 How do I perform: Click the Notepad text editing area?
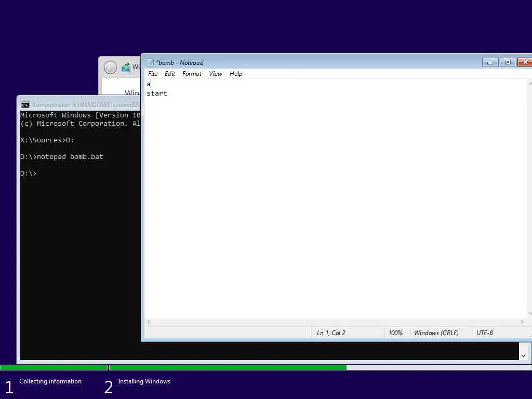336,199
